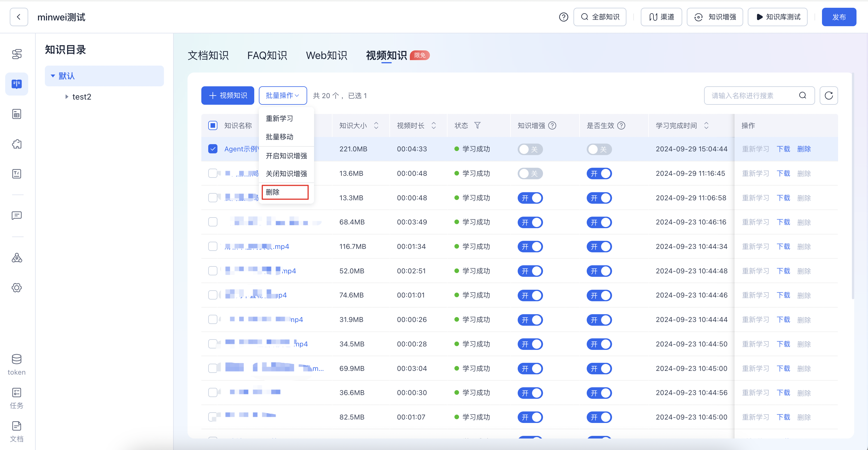The height and width of the screenshot is (450, 868).
Task: Open the Agent示例 knowledge name link
Action: point(241,149)
